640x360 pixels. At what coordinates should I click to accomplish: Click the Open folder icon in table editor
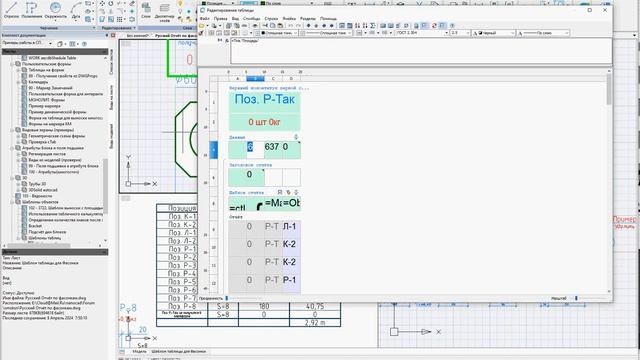[x=202, y=26]
